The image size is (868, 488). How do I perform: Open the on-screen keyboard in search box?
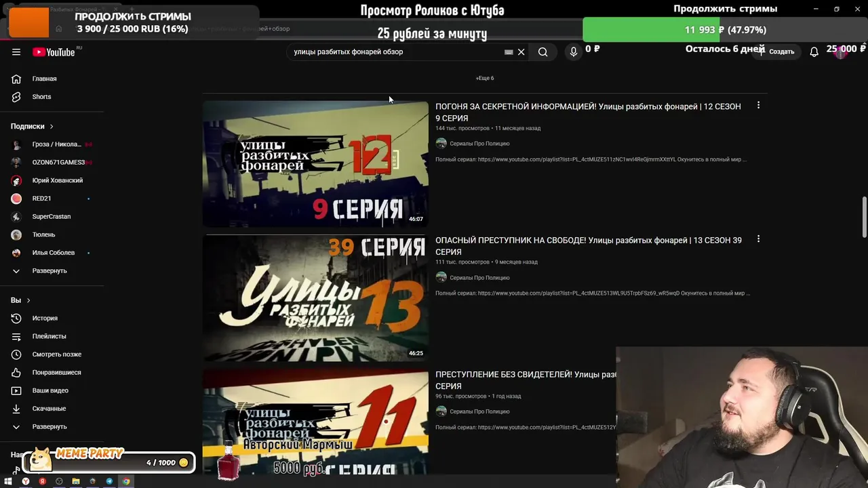pos(509,52)
